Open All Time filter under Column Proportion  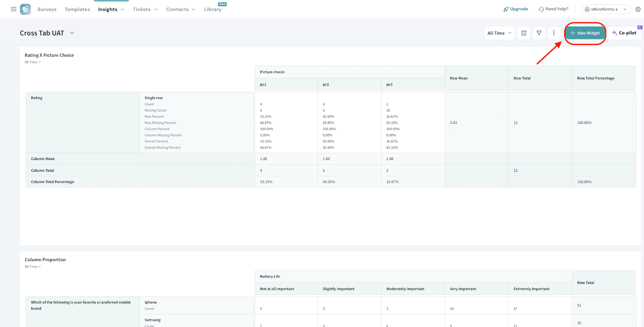[33, 267]
